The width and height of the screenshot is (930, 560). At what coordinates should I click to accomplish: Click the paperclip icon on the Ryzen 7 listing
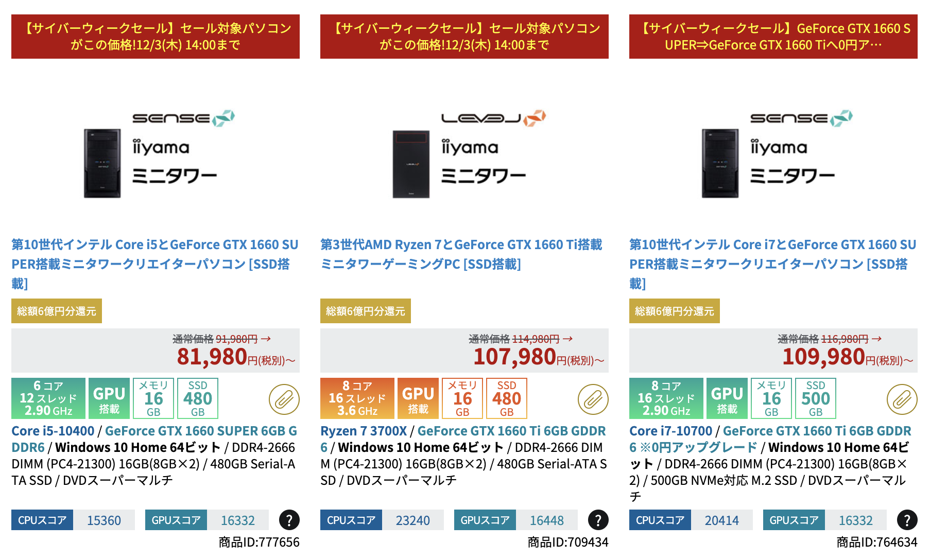(593, 399)
